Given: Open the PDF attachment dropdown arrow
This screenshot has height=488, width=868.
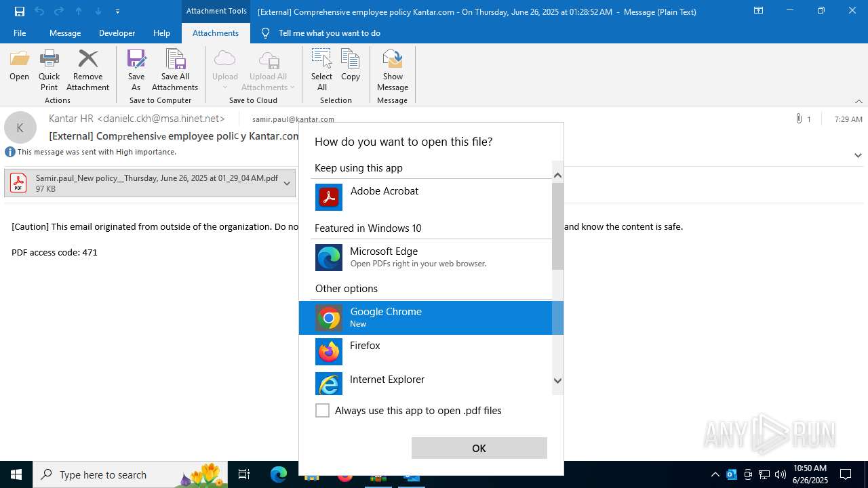Looking at the screenshot, I should tap(287, 183).
